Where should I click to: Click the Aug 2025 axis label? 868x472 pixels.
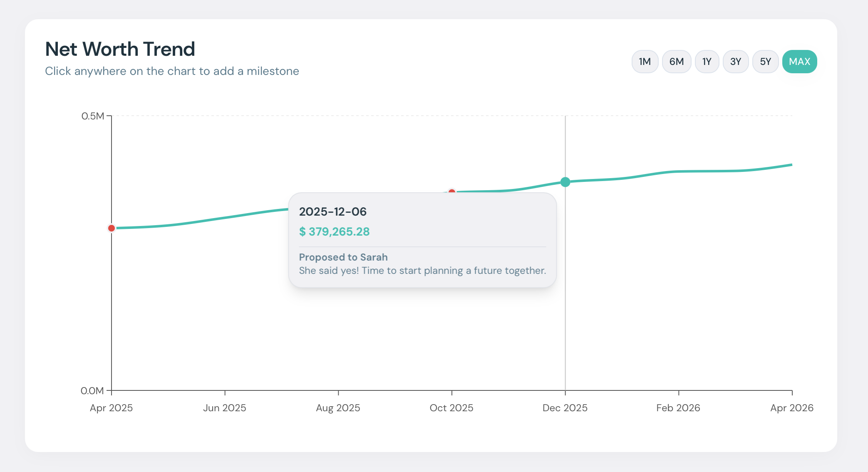338,408
